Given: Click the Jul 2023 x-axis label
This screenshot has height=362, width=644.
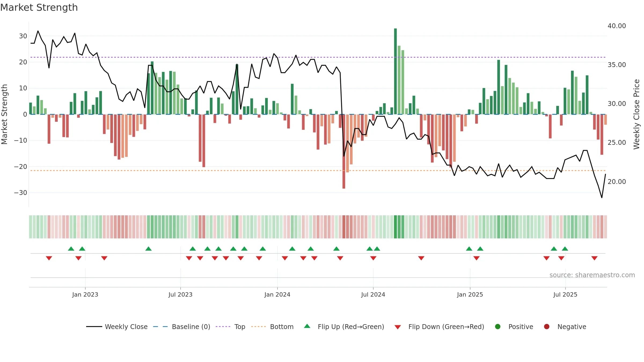Looking at the screenshot, I should (x=180, y=295).
